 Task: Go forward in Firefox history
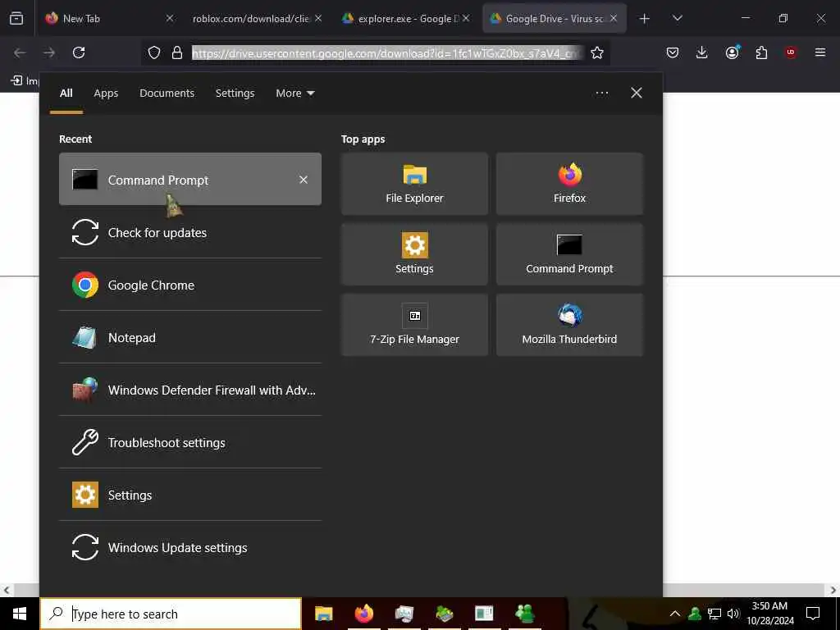point(49,52)
